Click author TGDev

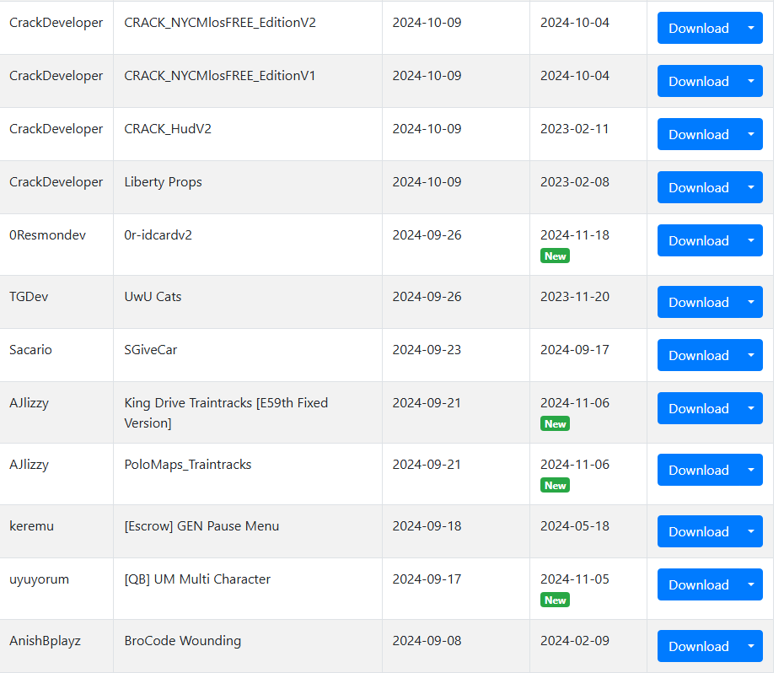click(29, 297)
